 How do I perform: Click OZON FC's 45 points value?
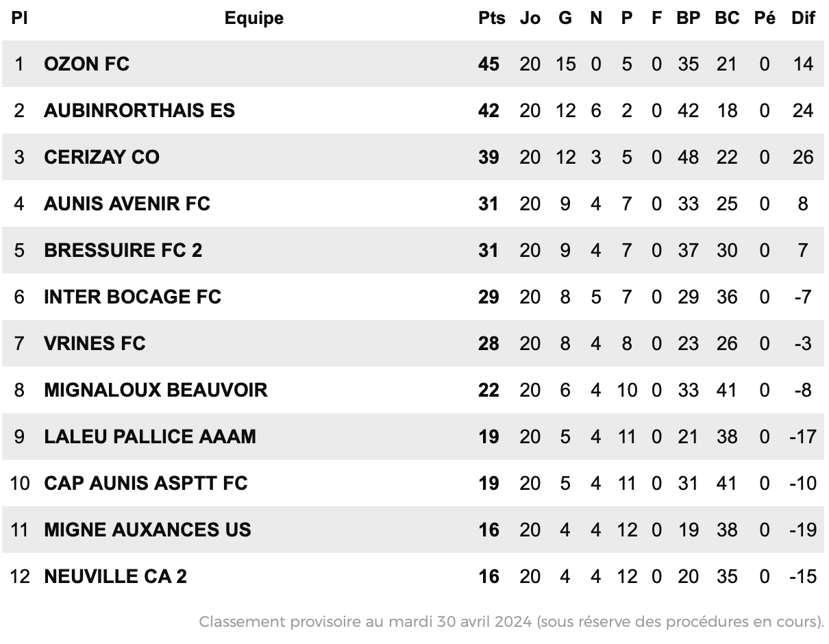(x=488, y=64)
